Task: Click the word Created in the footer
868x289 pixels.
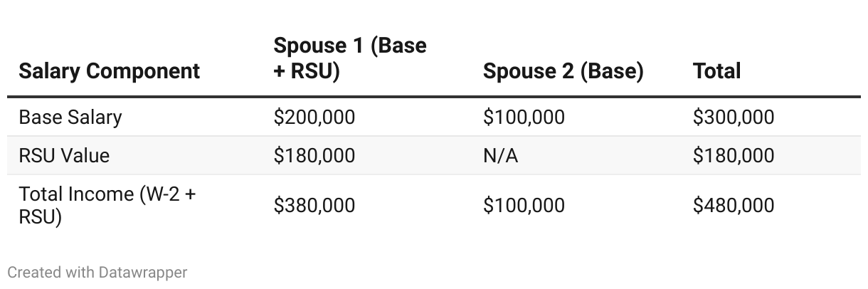Action: (32, 272)
